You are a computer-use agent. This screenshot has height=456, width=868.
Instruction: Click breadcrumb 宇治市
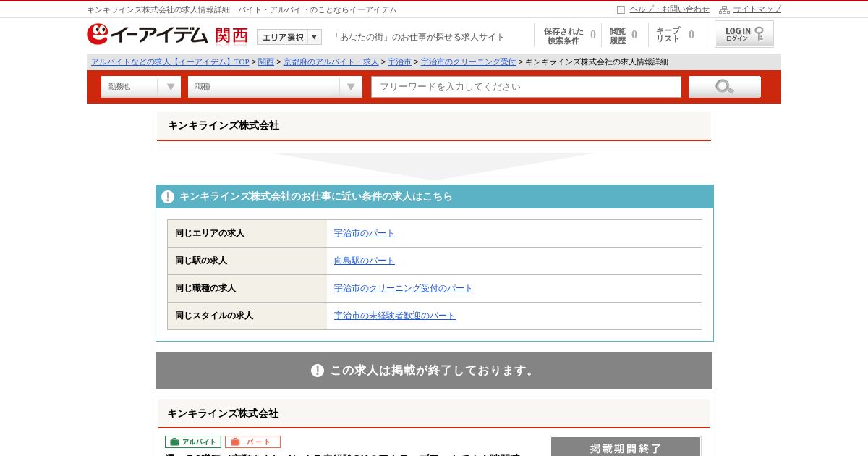pos(399,62)
